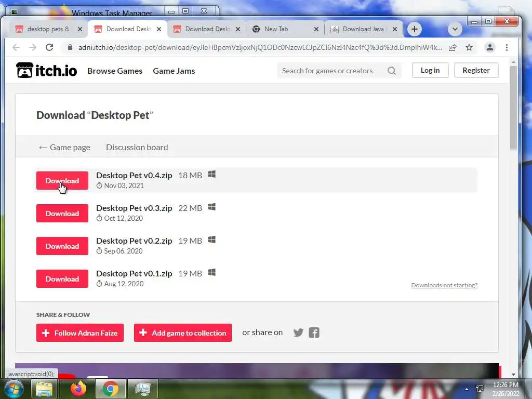This screenshot has height=399, width=532.
Task: Reload the current page
Action: (x=49, y=47)
